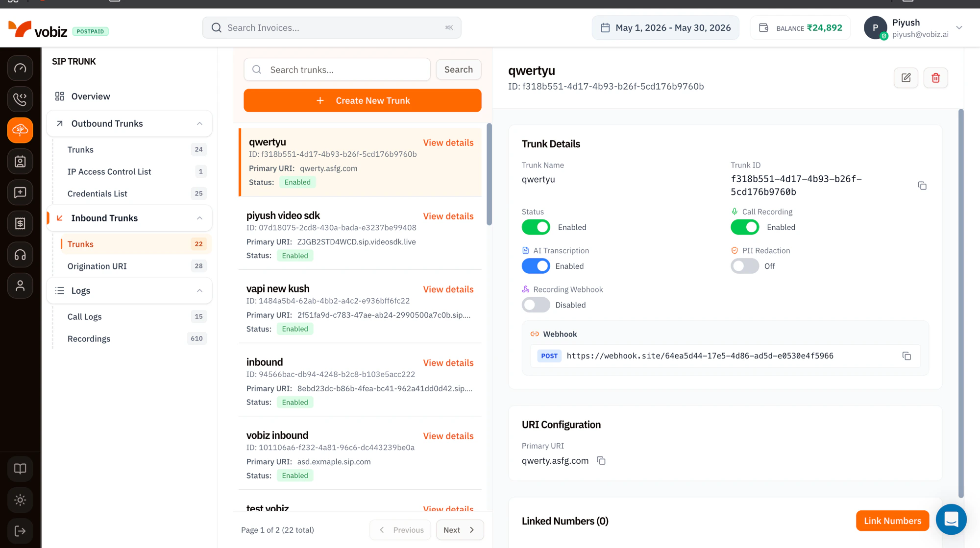The height and width of the screenshot is (548, 980).
Task: Toggle the Call Recording switch
Action: [744, 227]
